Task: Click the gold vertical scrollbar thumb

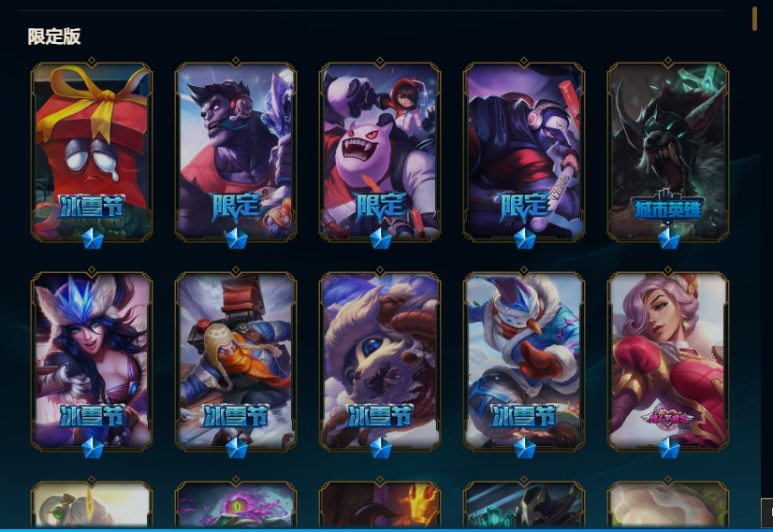Action: point(754,19)
